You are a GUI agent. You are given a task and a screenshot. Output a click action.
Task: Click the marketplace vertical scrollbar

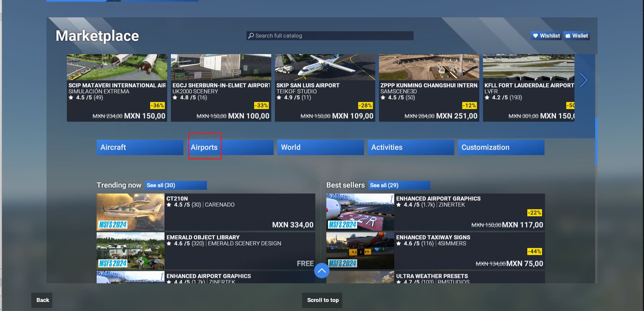(x=596, y=141)
